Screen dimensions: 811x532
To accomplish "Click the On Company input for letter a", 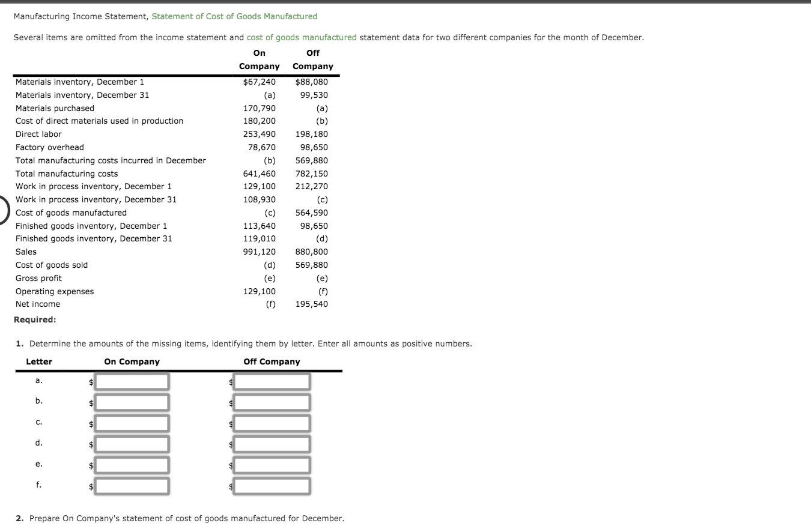I will pyautogui.click(x=131, y=381).
